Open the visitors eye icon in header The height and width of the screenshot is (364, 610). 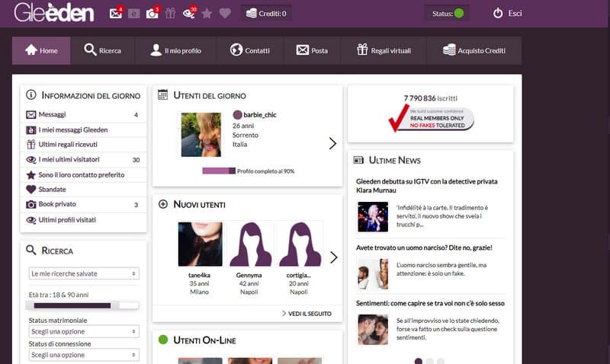point(188,13)
